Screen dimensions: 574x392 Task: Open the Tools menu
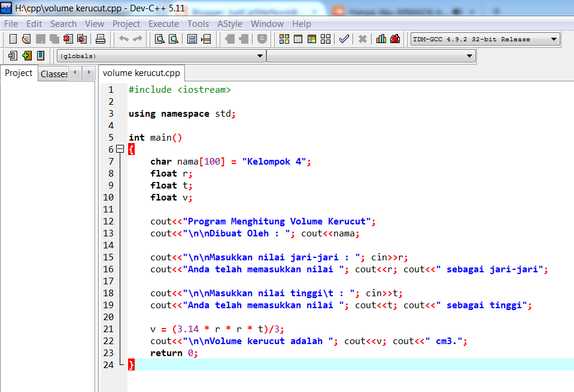[198, 24]
